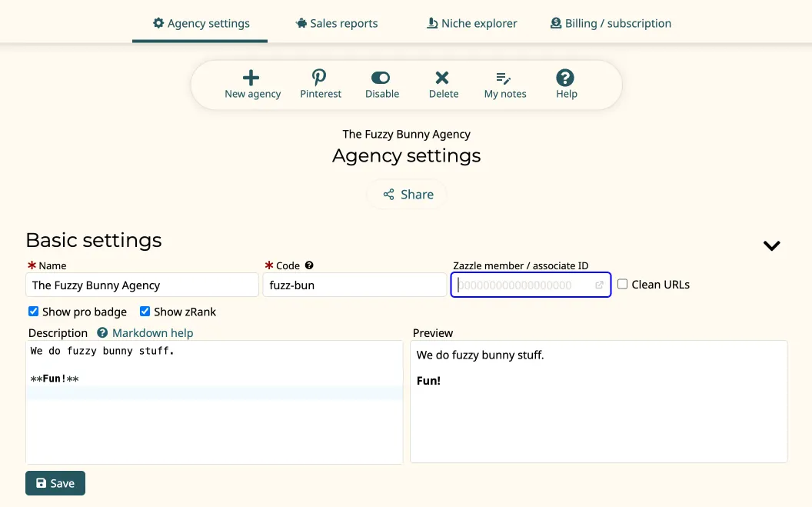The height and width of the screenshot is (507, 812).
Task: Uncheck the Show zRank checkbox
Action: [x=145, y=312]
